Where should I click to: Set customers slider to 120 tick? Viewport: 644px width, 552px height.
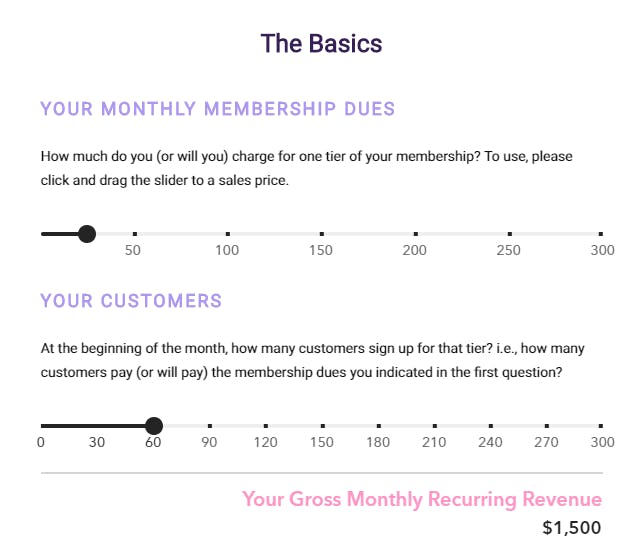(x=266, y=426)
